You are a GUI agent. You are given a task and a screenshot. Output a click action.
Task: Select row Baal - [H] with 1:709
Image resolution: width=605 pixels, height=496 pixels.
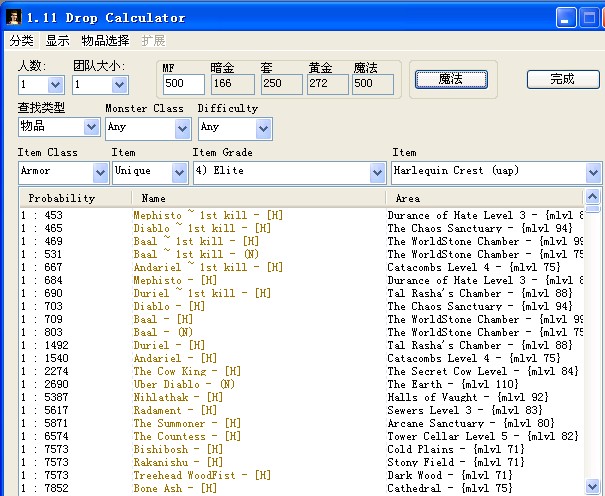tap(301, 319)
